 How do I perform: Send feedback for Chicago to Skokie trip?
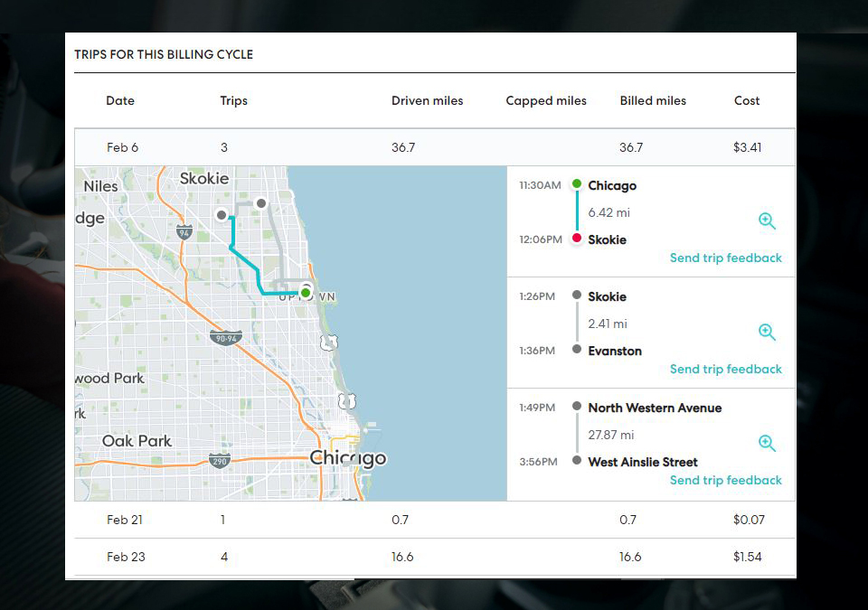coord(726,258)
